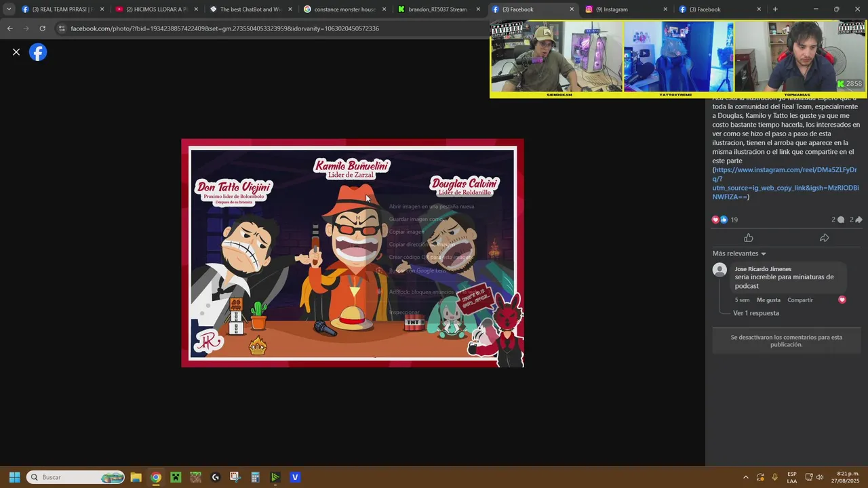Expand Ver 1 respuesta
The width and height of the screenshot is (868, 488).
tap(756, 313)
